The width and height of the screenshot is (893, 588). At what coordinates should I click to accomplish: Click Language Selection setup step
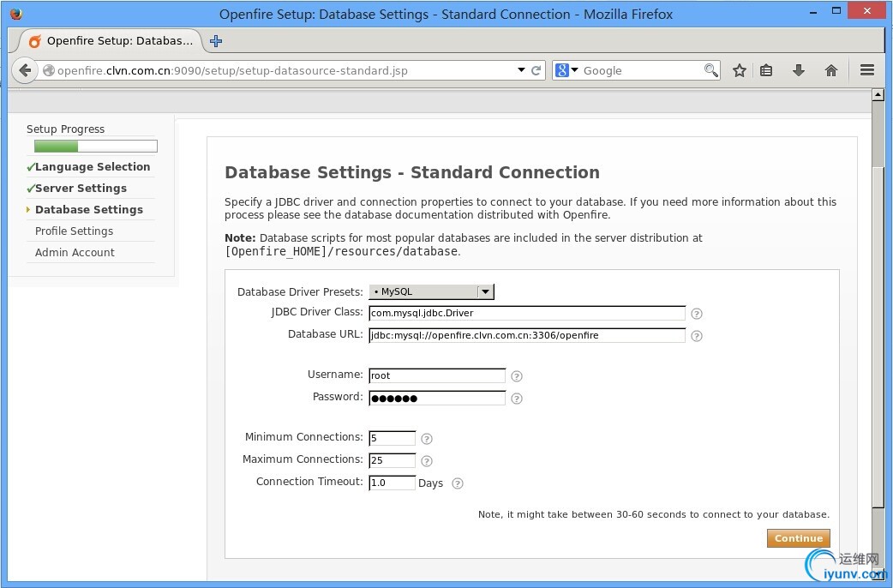click(93, 167)
